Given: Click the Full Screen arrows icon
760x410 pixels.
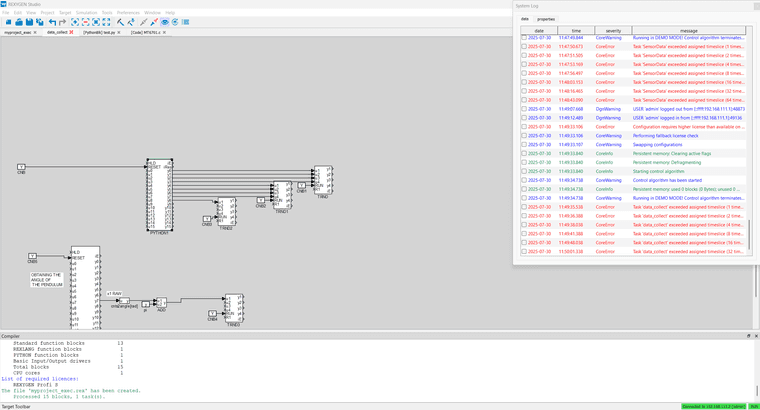Looking at the screenshot, I should click(x=106, y=22).
